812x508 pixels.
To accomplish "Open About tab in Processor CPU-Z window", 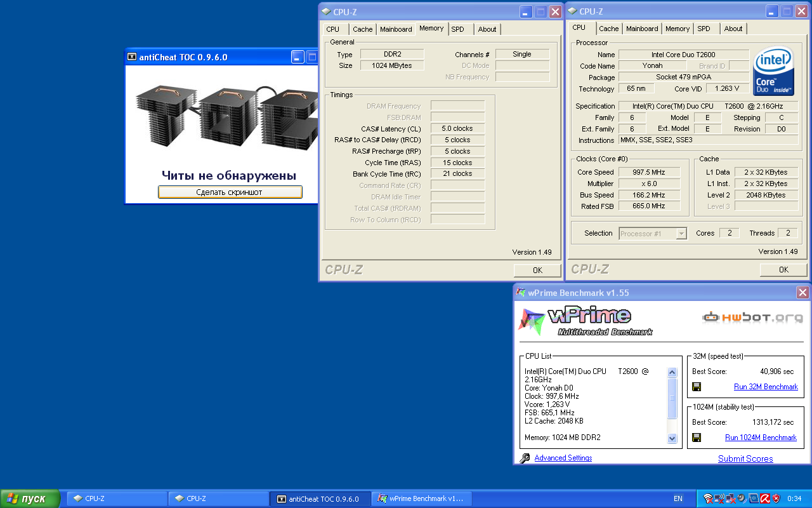I will pyautogui.click(x=733, y=29).
